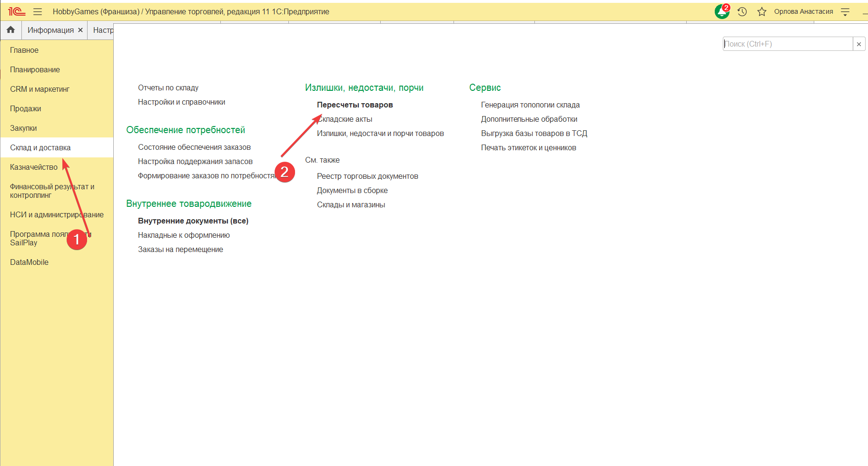The height and width of the screenshot is (466, 868).
Task: Open the Казначейство section
Action: pyautogui.click(x=34, y=167)
